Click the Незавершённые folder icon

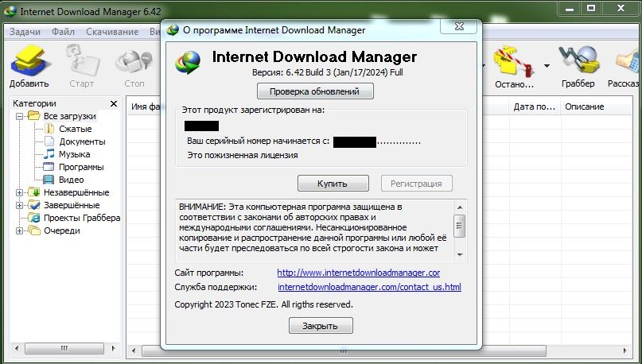click(34, 192)
